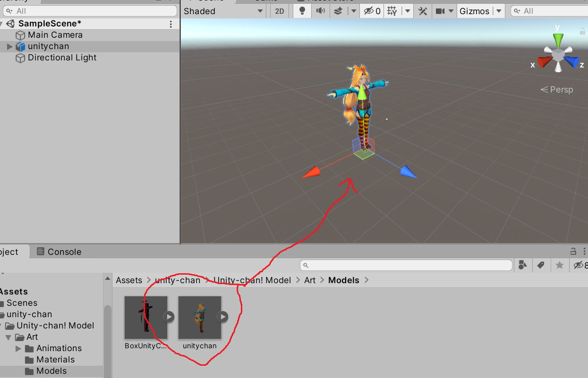Click the Directional Light cube icon
588x378 pixels.
coord(20,58)
